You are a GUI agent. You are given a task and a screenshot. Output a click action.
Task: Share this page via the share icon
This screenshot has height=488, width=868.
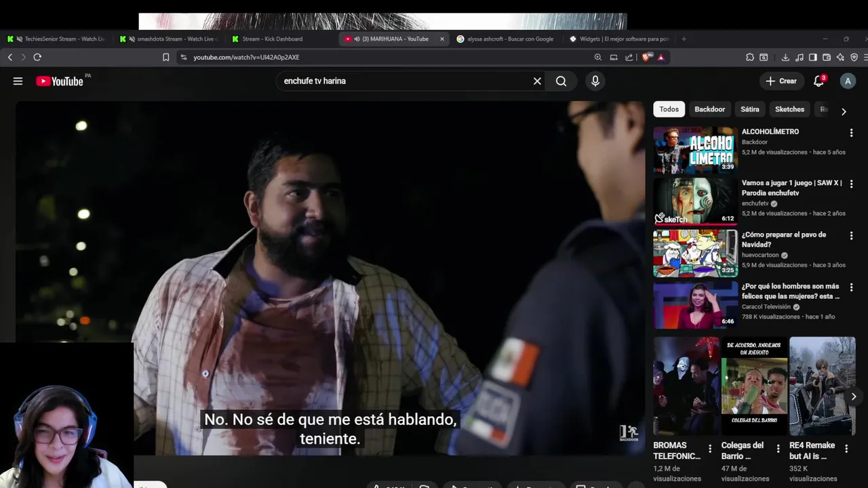coord(629,58)
